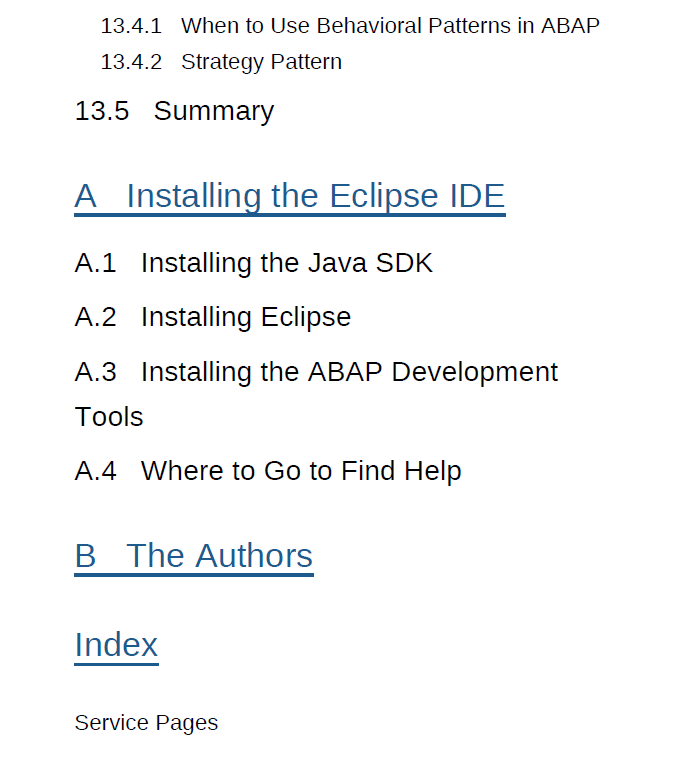Open the 'Installing the Eclipse IDE' appendix link

pyautogui.click(x=315, y=196)
